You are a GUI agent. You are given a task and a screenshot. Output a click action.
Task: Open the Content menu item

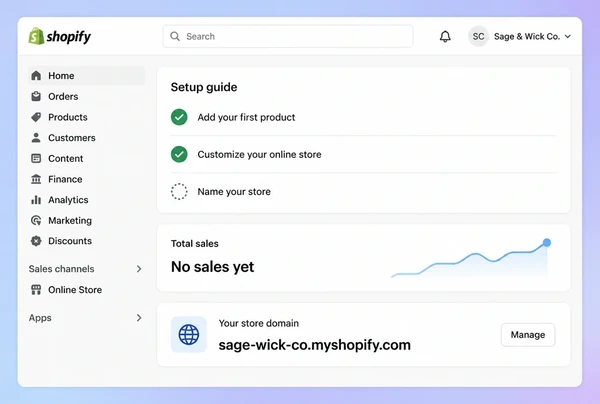click(x=86, y=158)
